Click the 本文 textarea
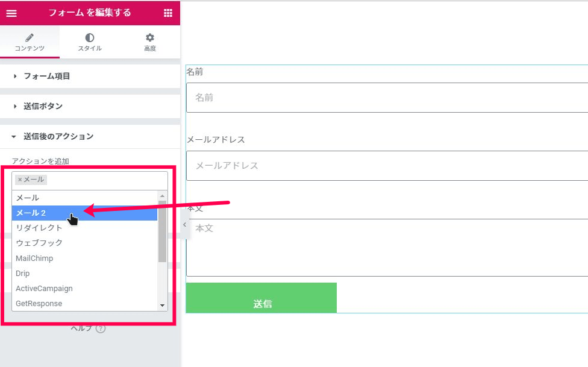588x367 pixels. click(387, 248)
